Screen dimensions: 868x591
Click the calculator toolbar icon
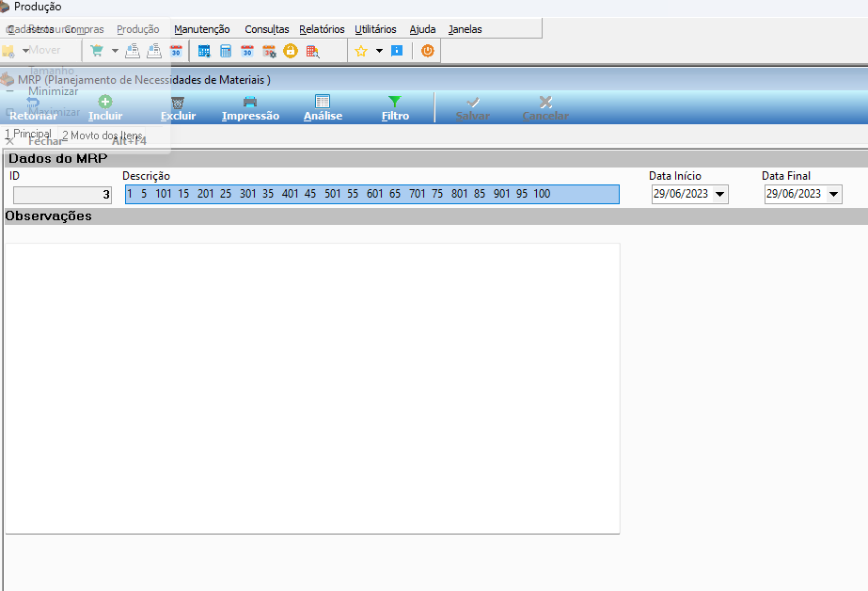(226, 51)
